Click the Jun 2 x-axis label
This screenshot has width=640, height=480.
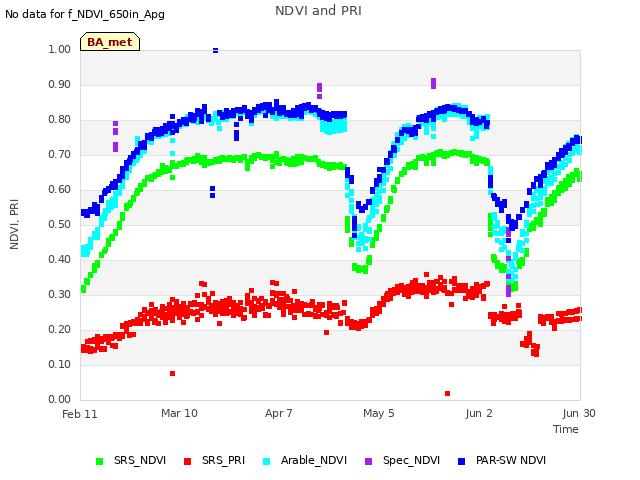[479, 413]
